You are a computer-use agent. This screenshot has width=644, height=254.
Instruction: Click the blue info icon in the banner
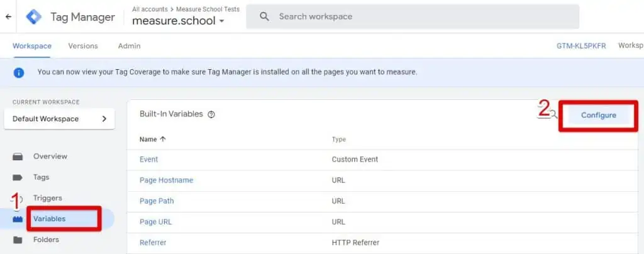(x=19, y=73)
